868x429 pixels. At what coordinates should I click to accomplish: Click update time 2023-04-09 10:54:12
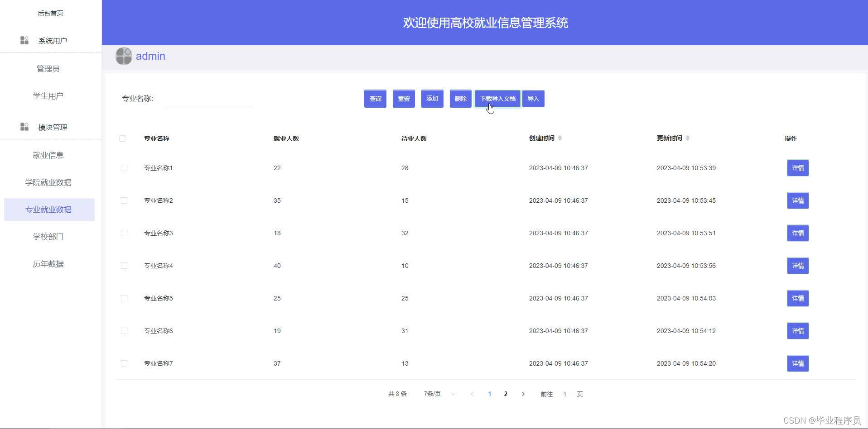[x=686, y=331]
